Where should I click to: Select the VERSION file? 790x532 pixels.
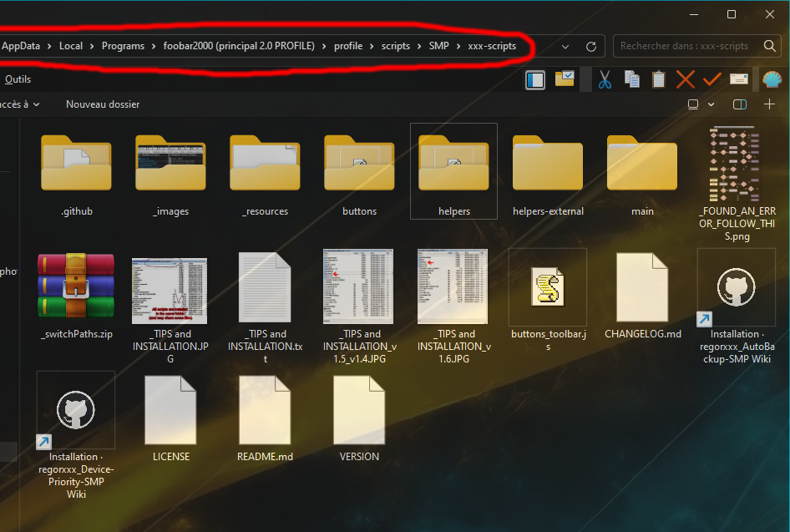pos(359,418)
